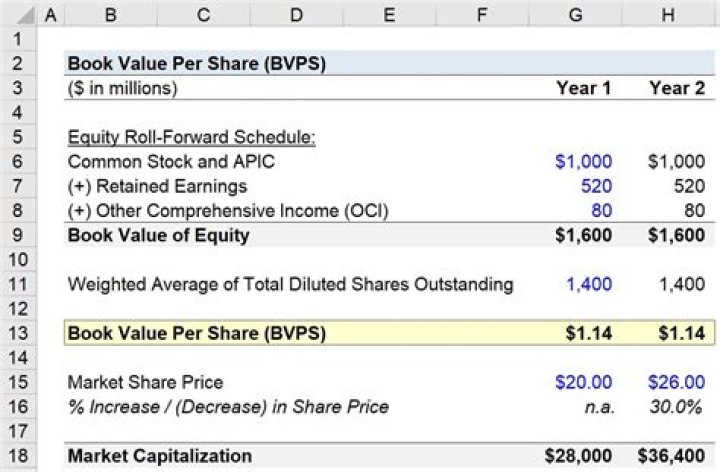720x472 pixels.
Task: Click the Equity Roll-Forward Schedule label
Action: [x=191, y=137]
